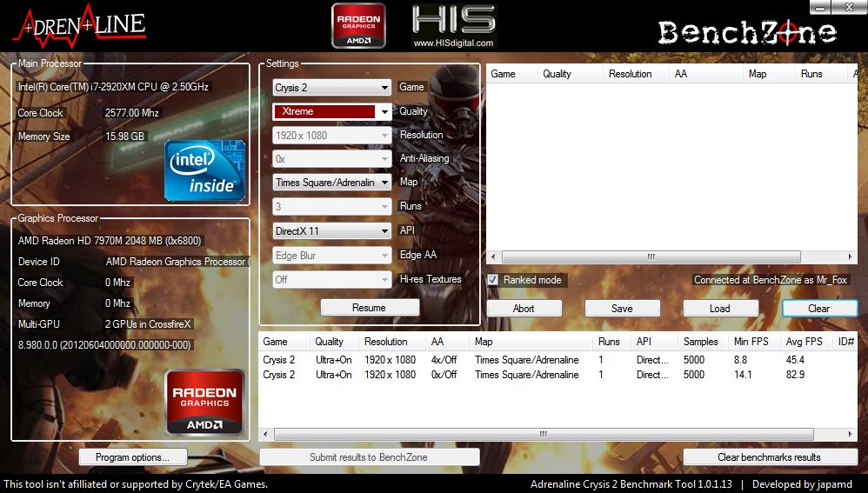This screenshot has height=493, width=868.
Task: Click Clear benchmarks results button
Action: (x=770, y=457)
